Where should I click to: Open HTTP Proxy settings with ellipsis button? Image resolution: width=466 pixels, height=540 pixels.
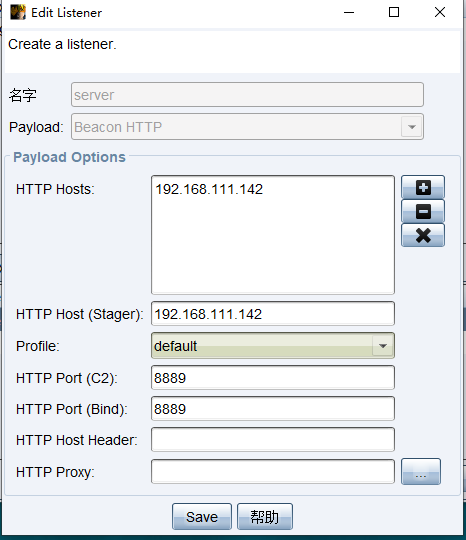421,471
